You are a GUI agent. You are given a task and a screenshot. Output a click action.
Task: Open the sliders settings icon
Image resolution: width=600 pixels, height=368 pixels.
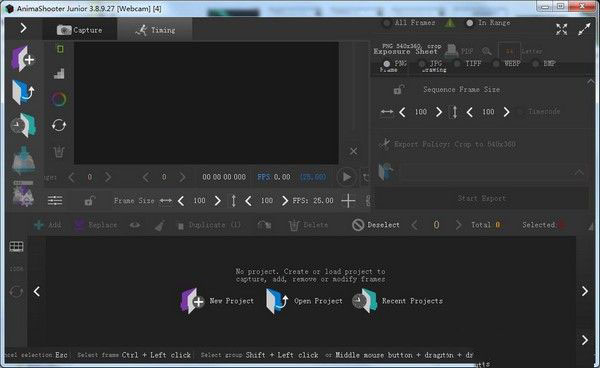click(55, 200)
